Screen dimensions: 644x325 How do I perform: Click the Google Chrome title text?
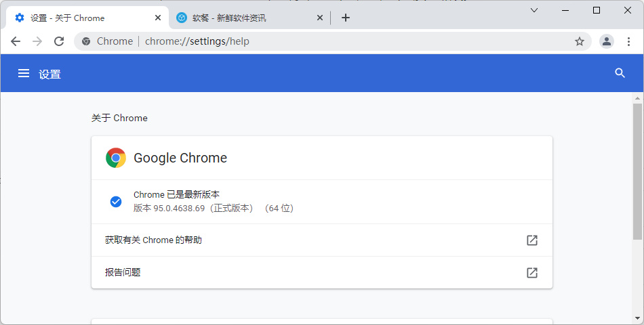point(180,158)
